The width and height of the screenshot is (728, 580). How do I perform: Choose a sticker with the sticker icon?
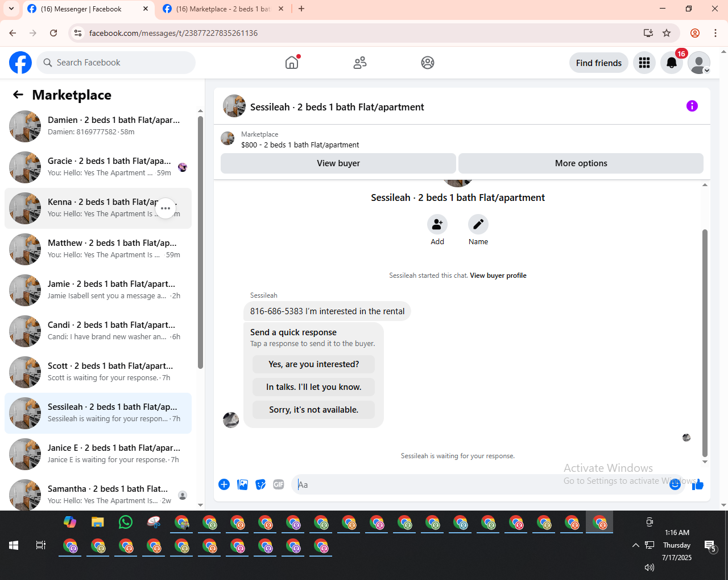click(260, 484)
